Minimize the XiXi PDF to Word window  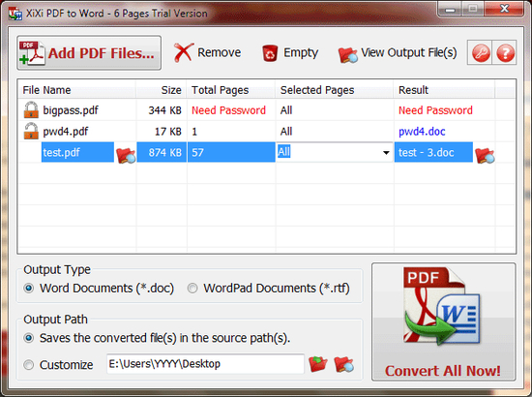click(449, 9)
